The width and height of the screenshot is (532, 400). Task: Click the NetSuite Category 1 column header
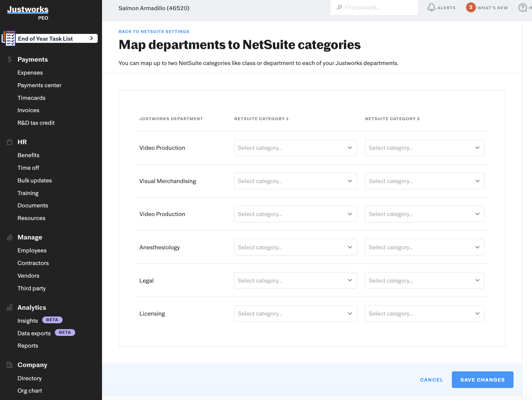pos(261,119)
